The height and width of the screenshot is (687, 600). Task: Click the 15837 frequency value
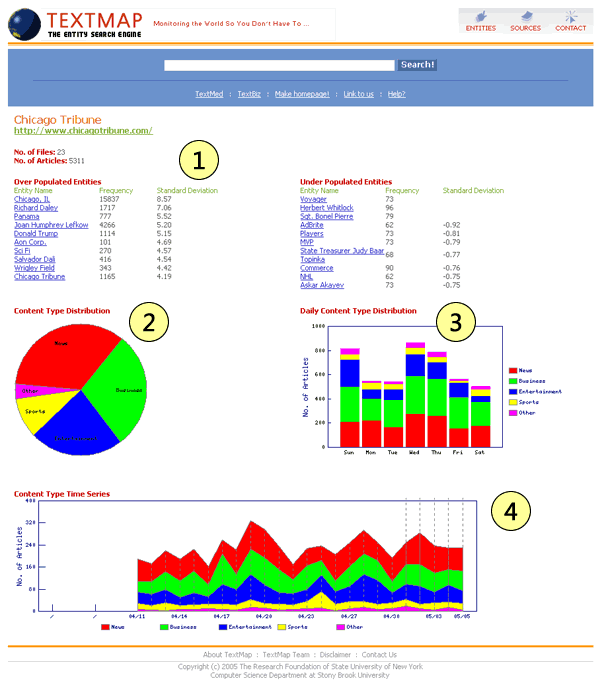pyautogui.click(x=109, y=199)
